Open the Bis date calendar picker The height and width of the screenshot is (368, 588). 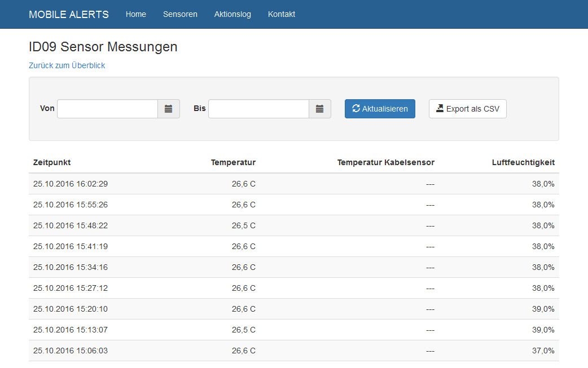click(x=319, y=109)
